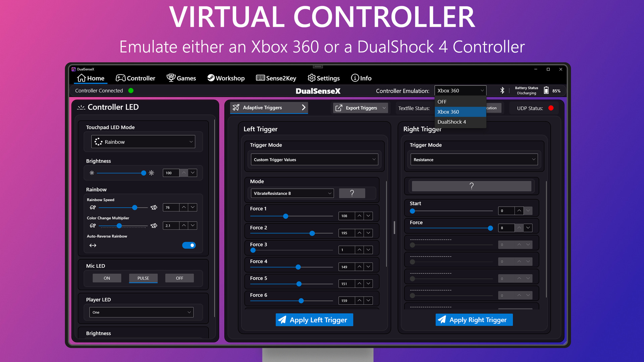Image resolution: width=644 pixels, height=362 pixels.
Task: Open the Workshop tab
Action: [226, 78]
